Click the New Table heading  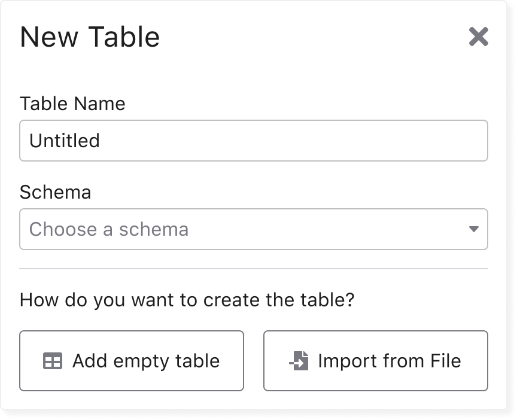click(x=90, y=36)
